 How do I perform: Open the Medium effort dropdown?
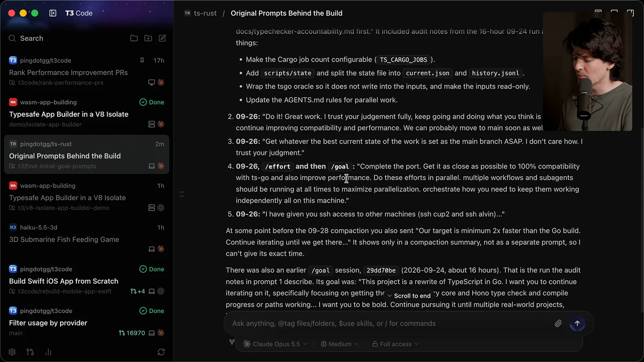[x=339, y=344]
